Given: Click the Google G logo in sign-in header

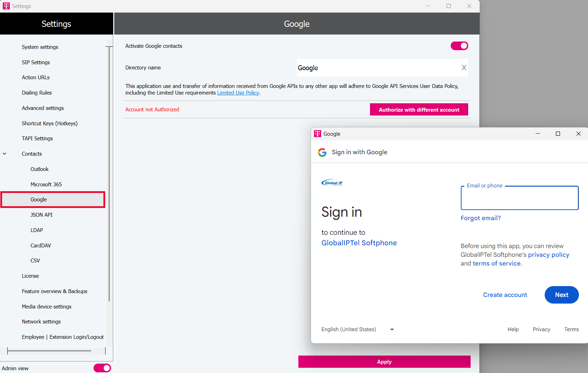Looking at the screenshot, I should 322,152.
